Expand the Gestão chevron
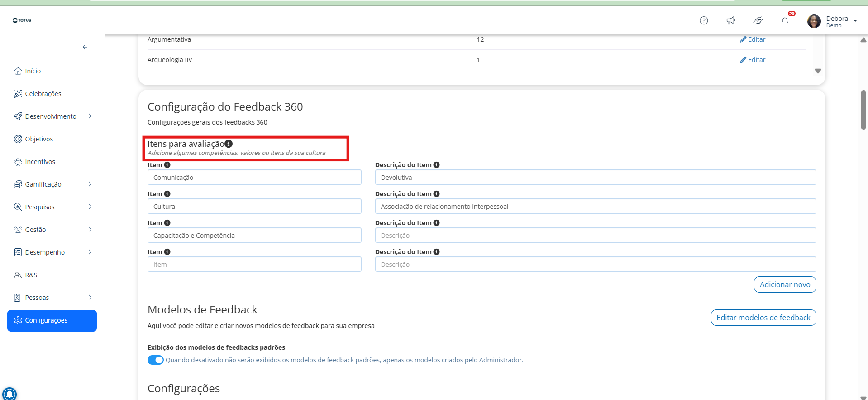The height and width of the screenshot is (400, 868). pyautogui.click(x=90, y=230)
